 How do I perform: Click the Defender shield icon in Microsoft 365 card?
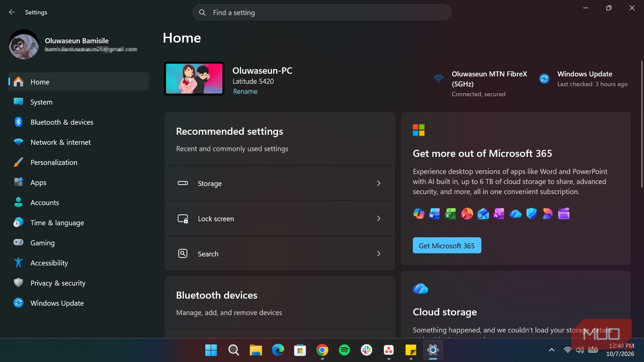pos(532,214)
